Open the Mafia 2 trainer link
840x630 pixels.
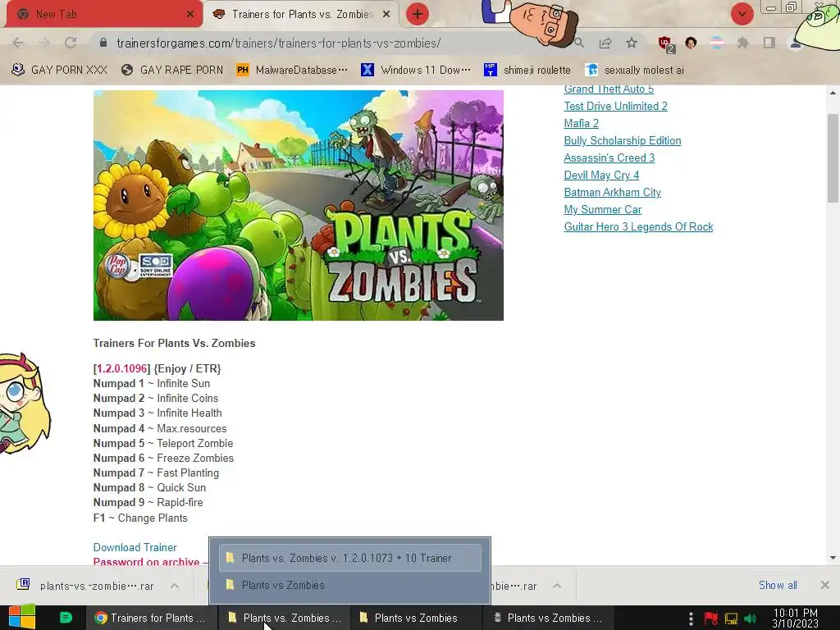(x=582, y=123)
